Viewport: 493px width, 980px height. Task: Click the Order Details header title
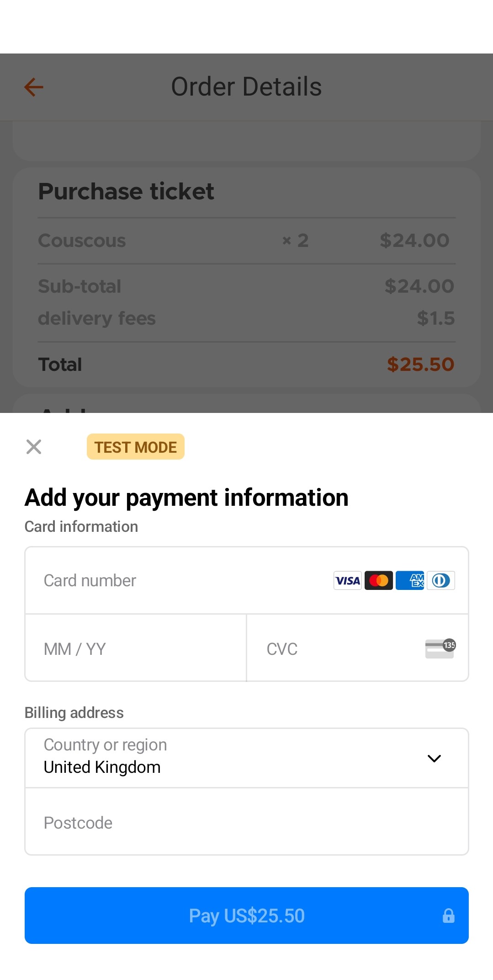[x=246, y=87]
